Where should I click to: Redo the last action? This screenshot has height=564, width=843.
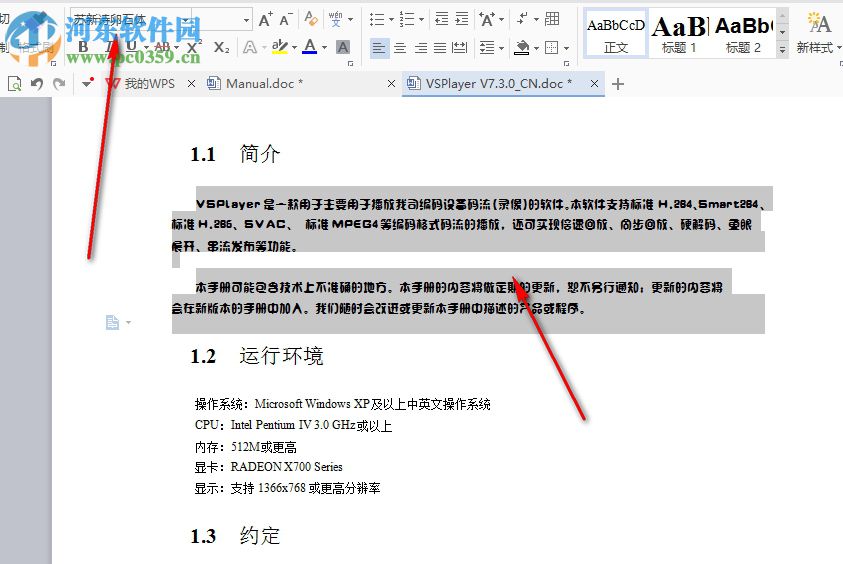coord(59,84)
